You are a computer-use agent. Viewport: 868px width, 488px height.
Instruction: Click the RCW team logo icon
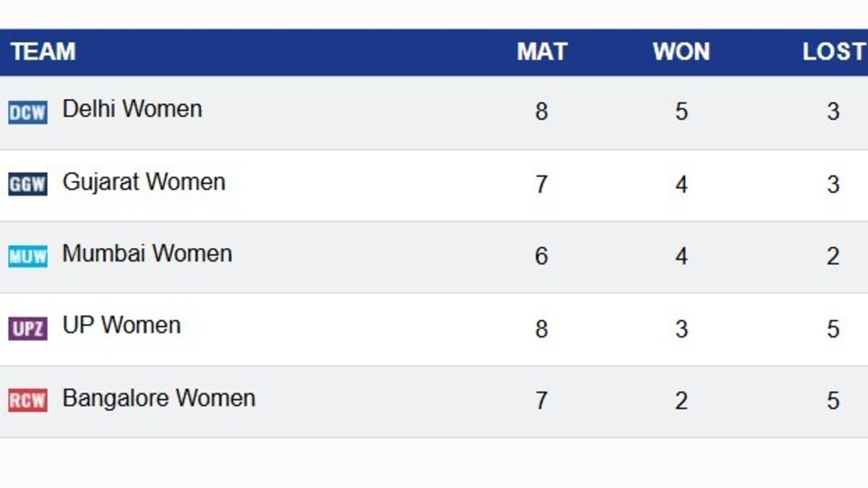(27, 401)
